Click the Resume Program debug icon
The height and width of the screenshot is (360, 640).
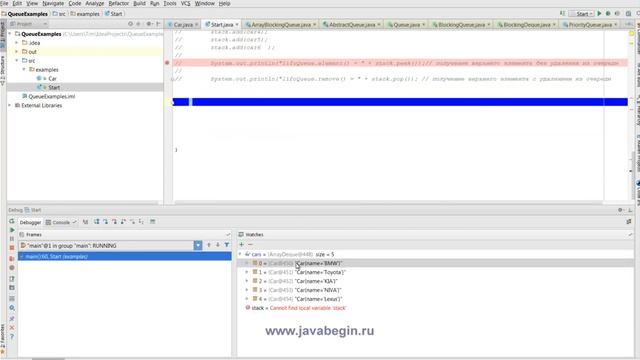tap(12, 230)
